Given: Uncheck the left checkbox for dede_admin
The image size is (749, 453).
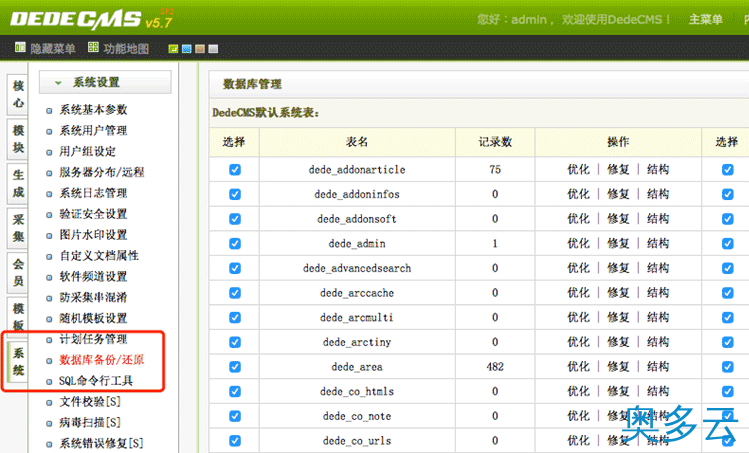Looking at the screenshot, I should click(x=235, y=244).
